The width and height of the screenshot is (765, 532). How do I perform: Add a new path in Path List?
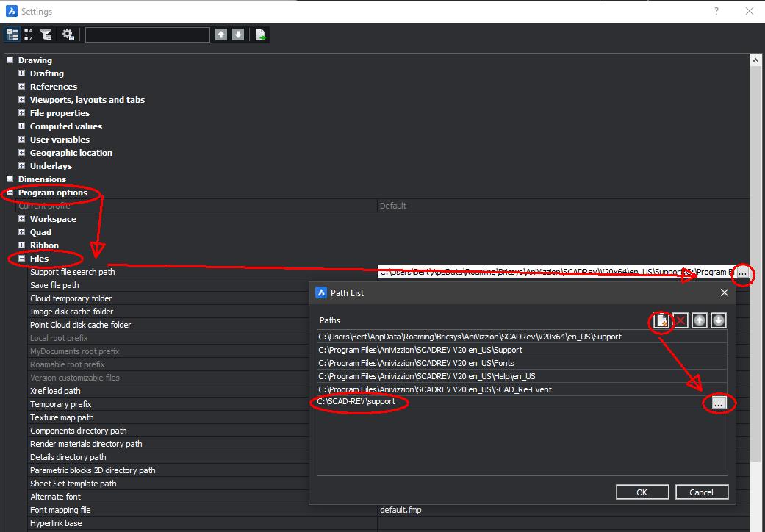(662, 320)
